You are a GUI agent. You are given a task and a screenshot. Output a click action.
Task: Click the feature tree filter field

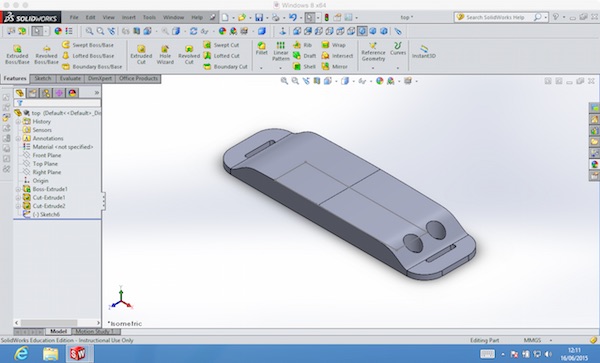[57, 103]
